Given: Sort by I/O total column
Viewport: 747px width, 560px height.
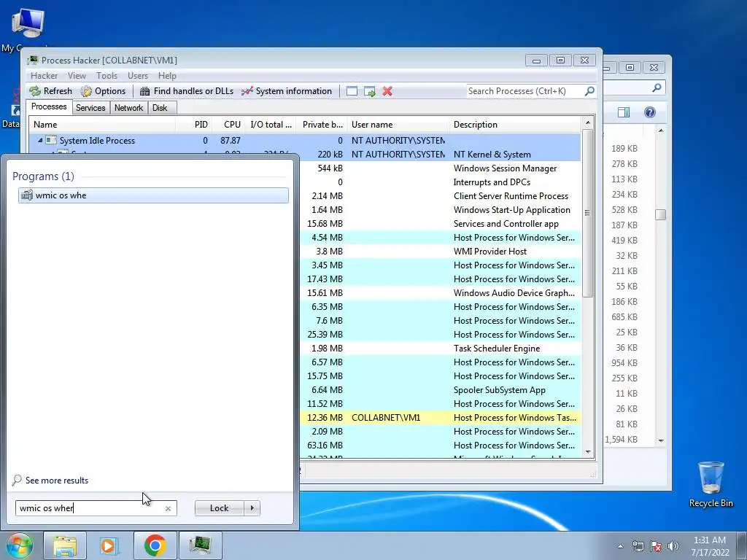Looking at the screenshot, I should (271, 124).
